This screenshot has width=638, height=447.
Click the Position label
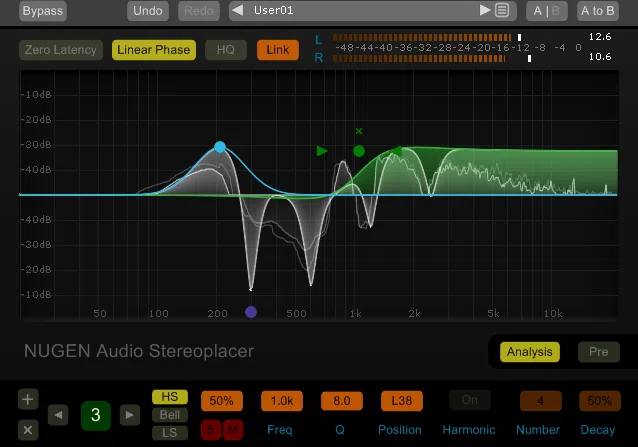click(400, 430)
